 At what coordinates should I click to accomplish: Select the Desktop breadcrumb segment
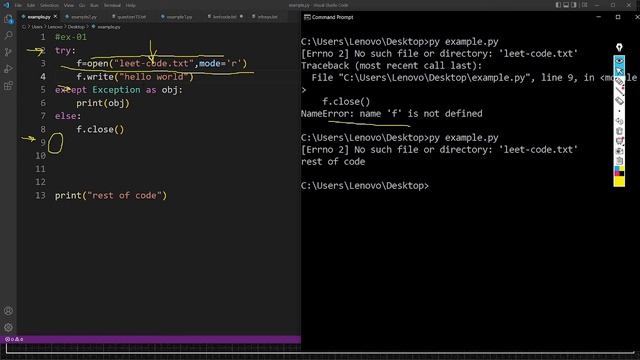point(76,27)
